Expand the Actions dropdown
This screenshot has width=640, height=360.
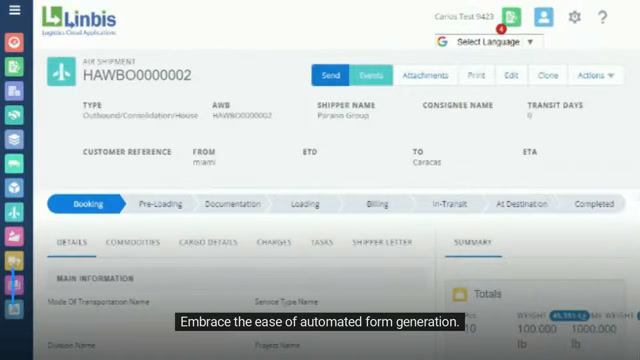(x=596, y=76)
